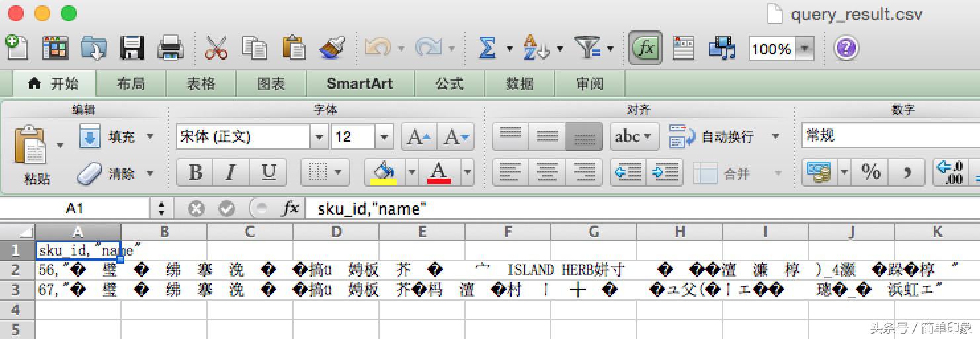Open the zoom percentage dropdown

pyautogui.click(x=805, y=48)
